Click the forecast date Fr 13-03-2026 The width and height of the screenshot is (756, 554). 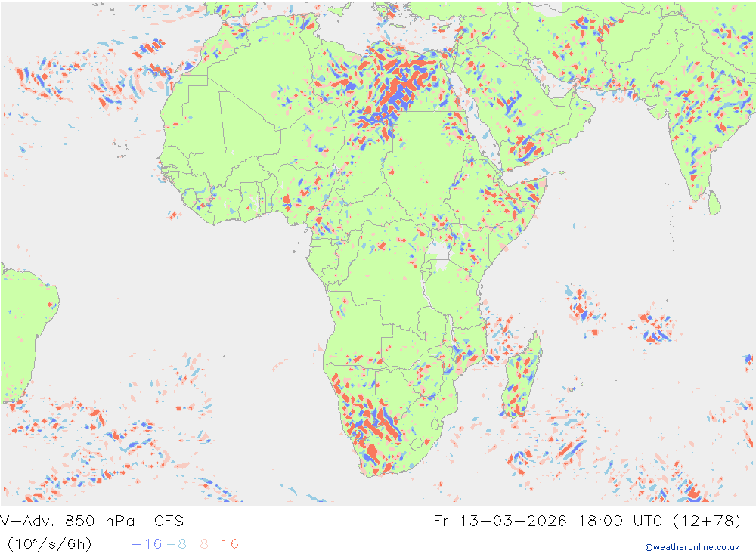(500, 521)
